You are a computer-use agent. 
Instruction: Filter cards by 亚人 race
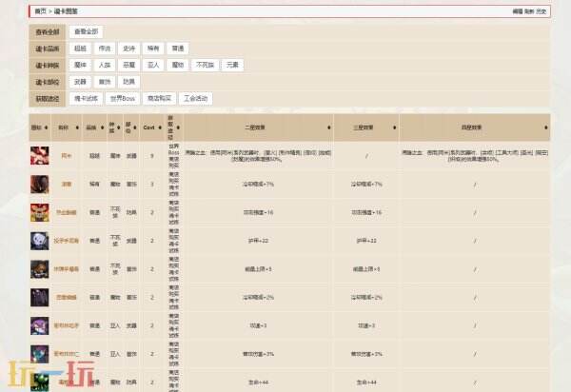(x=153, y=65)
